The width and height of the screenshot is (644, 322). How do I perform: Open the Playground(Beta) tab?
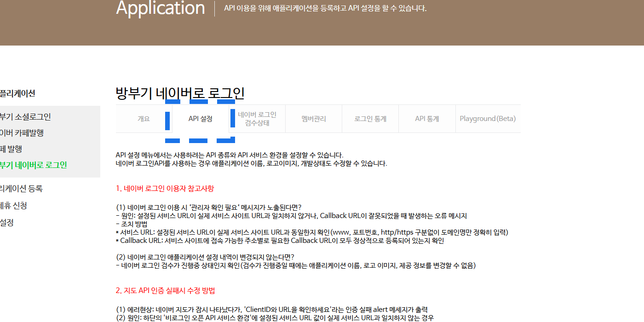point(488,119)
